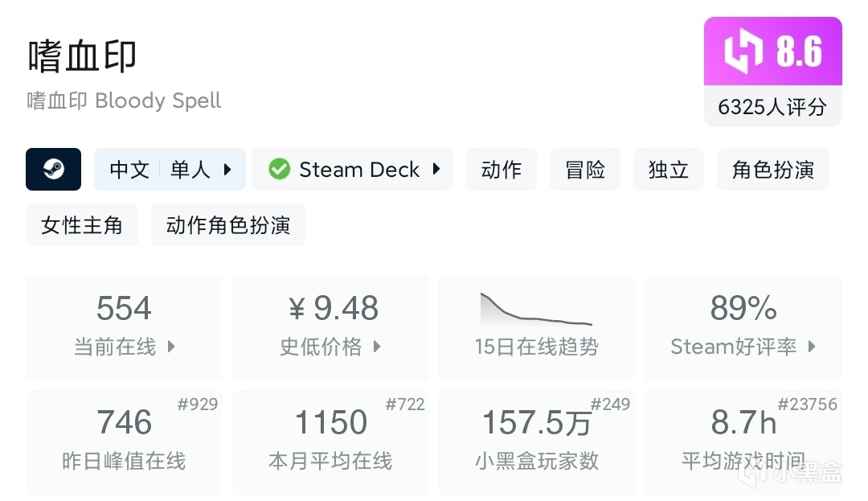This screenshot has height=501, width=868.
Task: Open the 动作角色扮演 tag
Action: pos(228,225)
